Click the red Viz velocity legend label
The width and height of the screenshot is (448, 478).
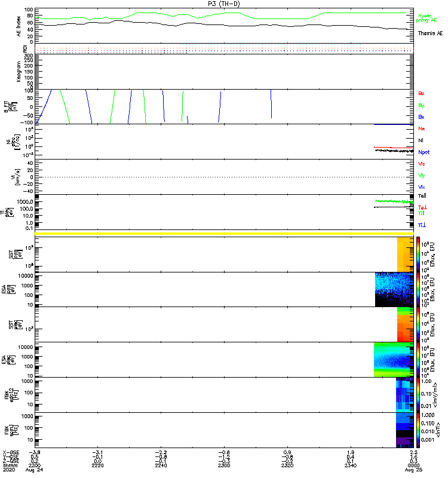point(421,164)
